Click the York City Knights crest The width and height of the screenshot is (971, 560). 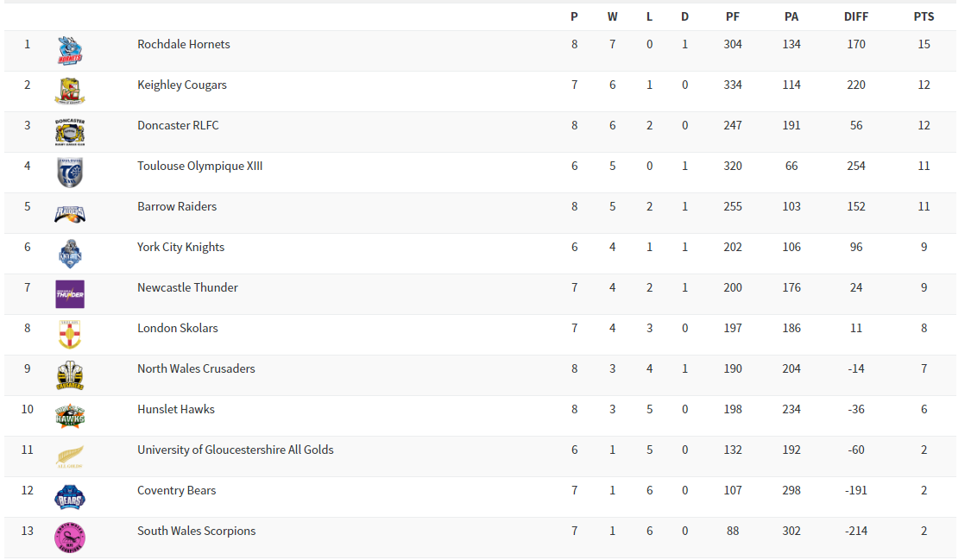pos(70,254)
